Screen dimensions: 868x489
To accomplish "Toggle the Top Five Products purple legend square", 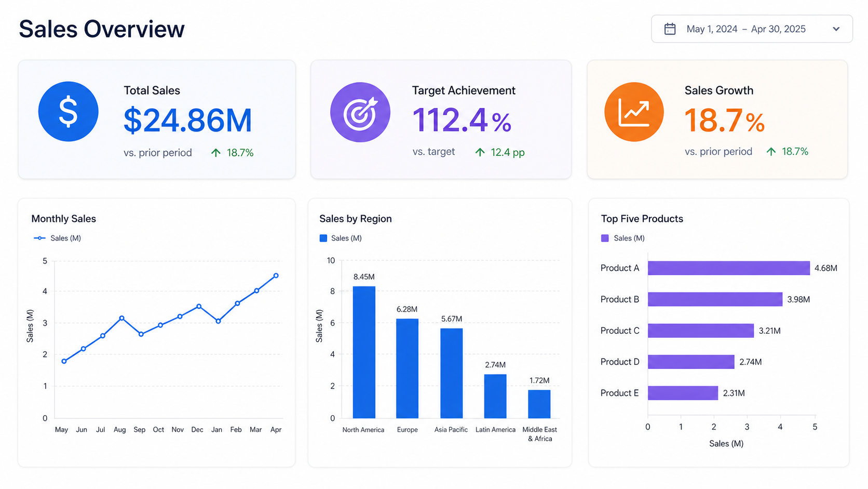I will 605,238.
